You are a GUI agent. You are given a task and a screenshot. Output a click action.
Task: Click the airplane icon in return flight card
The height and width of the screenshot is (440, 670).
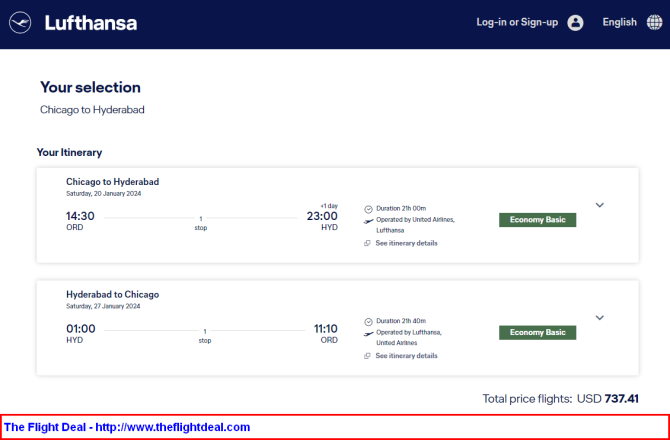368,334
